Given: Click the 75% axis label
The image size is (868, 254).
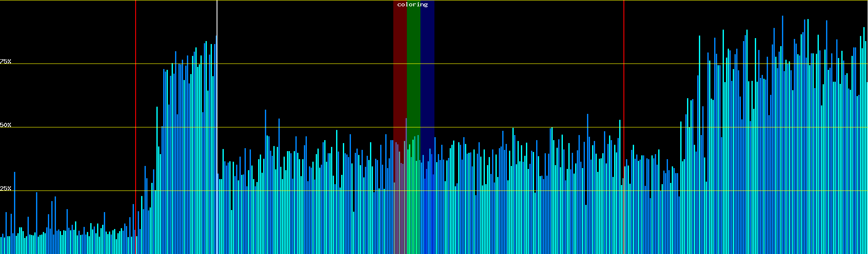Looking at the screenshot, I should pyautogui.click(x=6, y=61).
